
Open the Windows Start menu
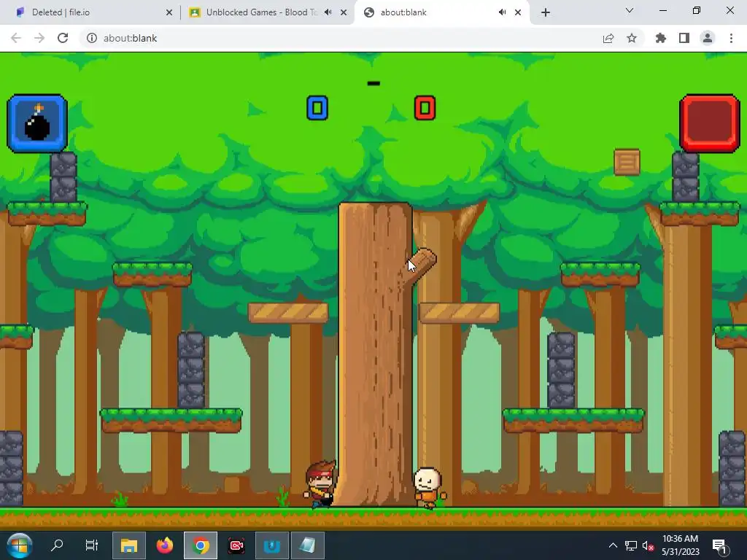(20, 545)
